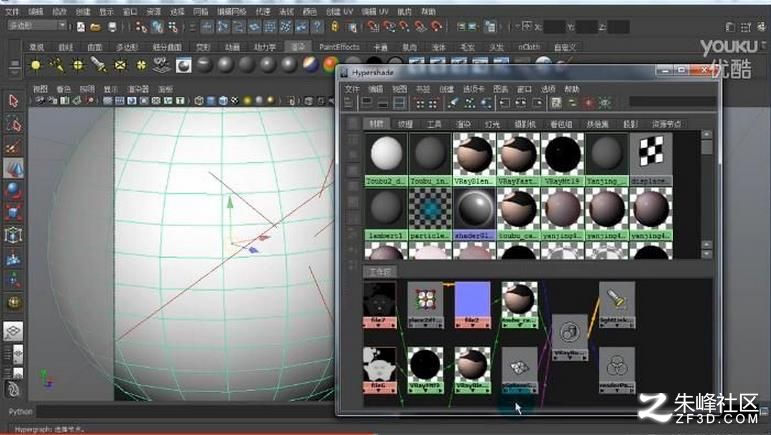This screenshot has width=771, height=435.
Task: Create a spot light from the shelf
Action: coord(99,65)
